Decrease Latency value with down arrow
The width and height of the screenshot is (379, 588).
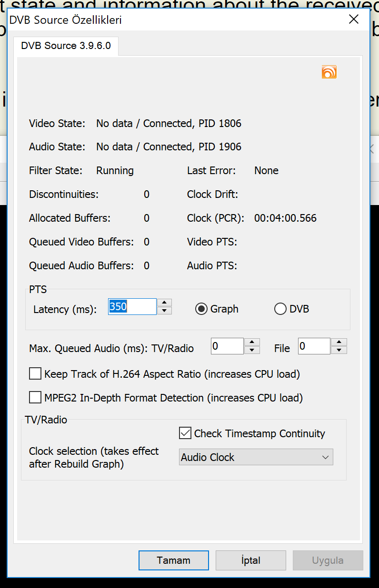(164, 311)
